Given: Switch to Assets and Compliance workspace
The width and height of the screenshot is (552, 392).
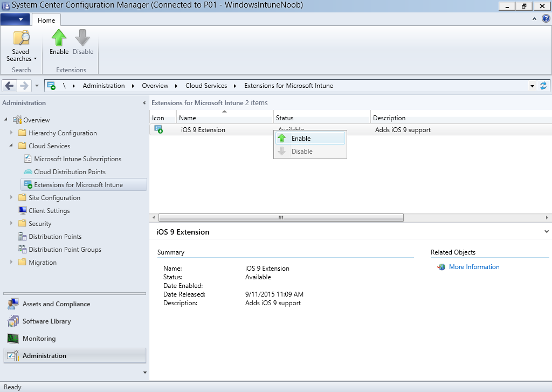Looking at the screenshot, I should coord(74,304).
